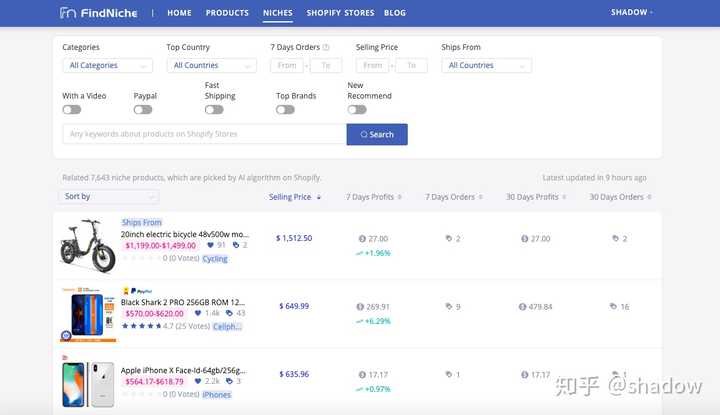Click the tag icon beside 9 orders
The width and height of the screenshot is (720, 415).
449,306
